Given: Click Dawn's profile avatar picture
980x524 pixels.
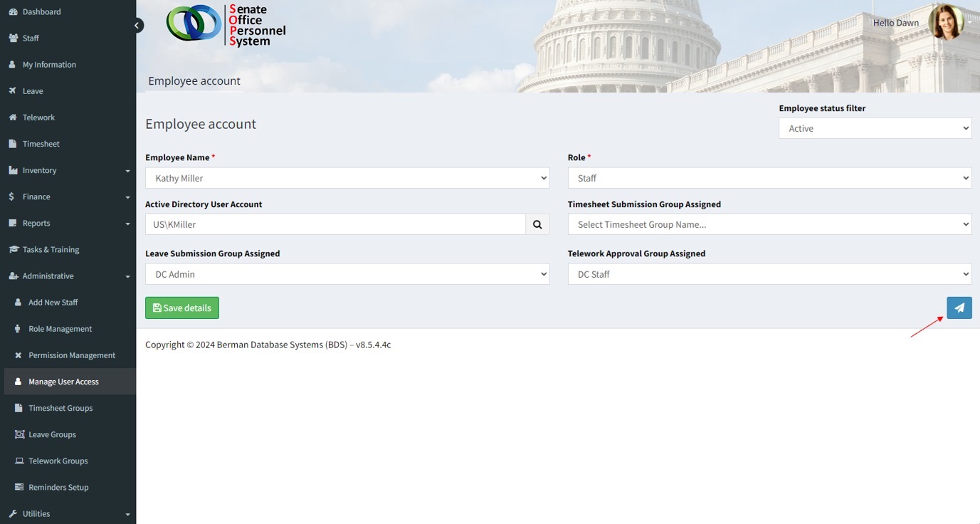Looking at the screenshot, I should (x=945, y=22).
